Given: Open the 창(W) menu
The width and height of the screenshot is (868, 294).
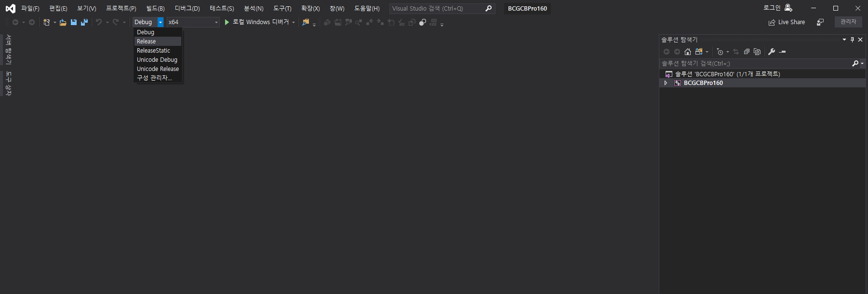Looking at the screenshot, I should point(337,9).
